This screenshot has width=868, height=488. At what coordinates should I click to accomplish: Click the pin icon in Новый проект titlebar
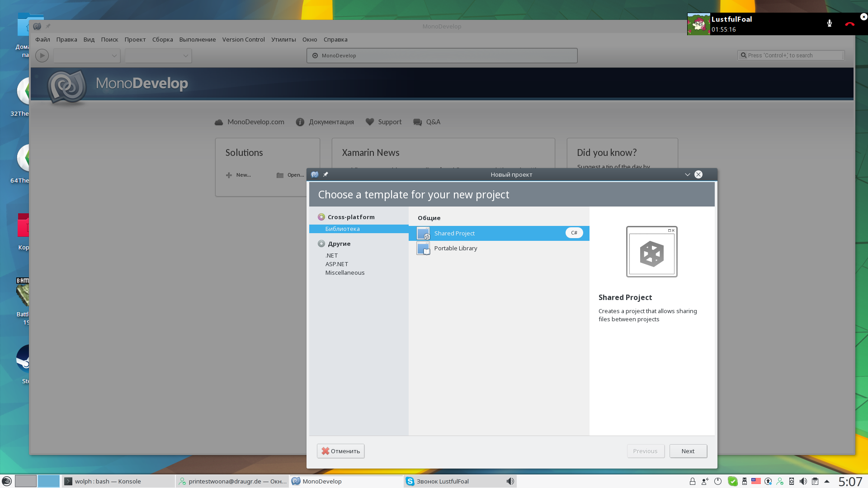325,174
